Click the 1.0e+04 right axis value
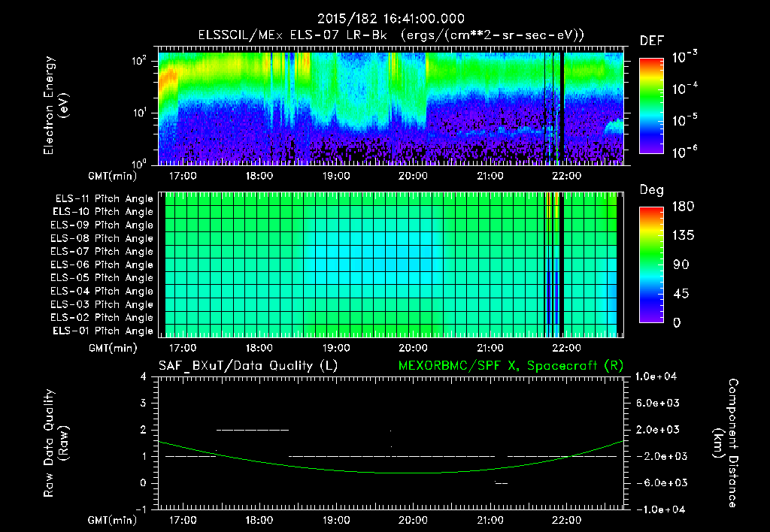 (656, 376)
